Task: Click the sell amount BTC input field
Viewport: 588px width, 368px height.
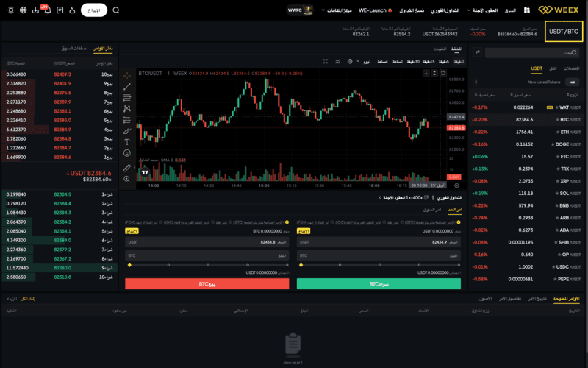Action: tap(207, 255)
